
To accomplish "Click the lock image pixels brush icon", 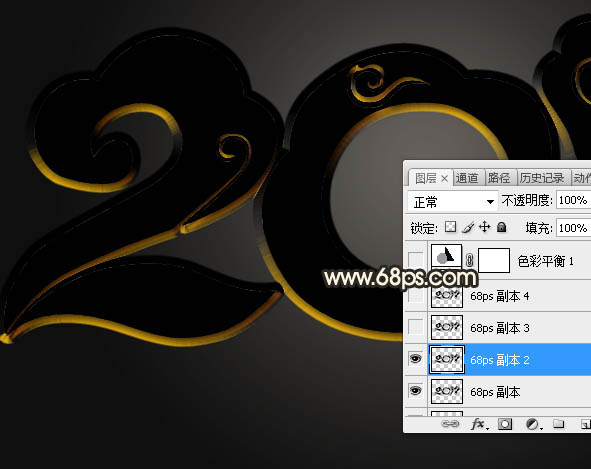I will click(x=468, y=227).
